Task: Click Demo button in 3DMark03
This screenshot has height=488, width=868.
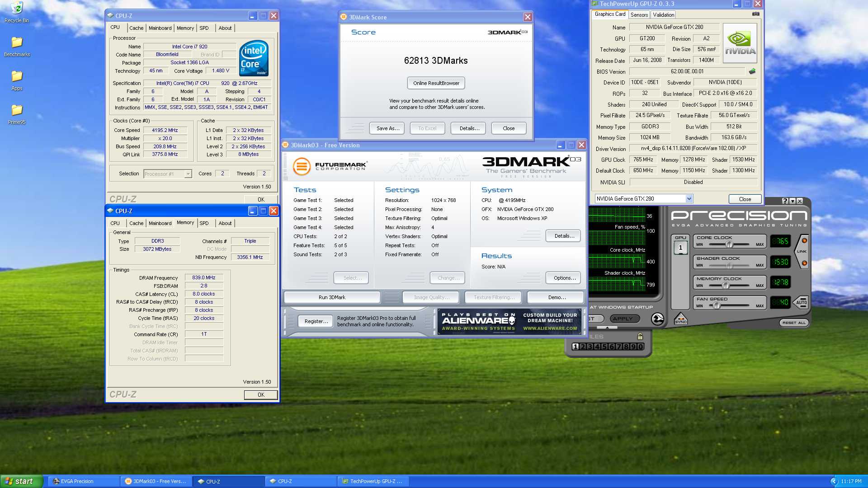Action: (x=557, y=297)
